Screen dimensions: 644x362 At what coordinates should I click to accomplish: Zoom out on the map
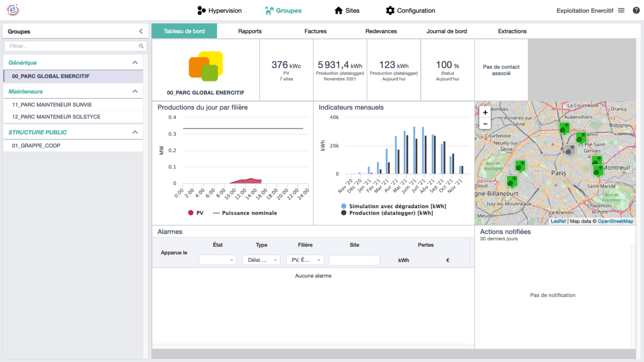pyautogui.click(x=485, y=124)
